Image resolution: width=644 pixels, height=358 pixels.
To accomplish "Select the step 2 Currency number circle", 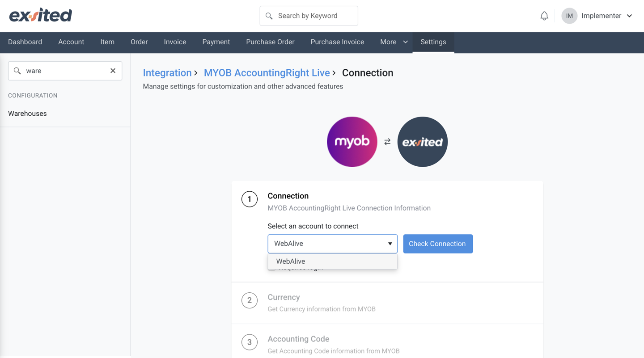I will tap(250, 300).
